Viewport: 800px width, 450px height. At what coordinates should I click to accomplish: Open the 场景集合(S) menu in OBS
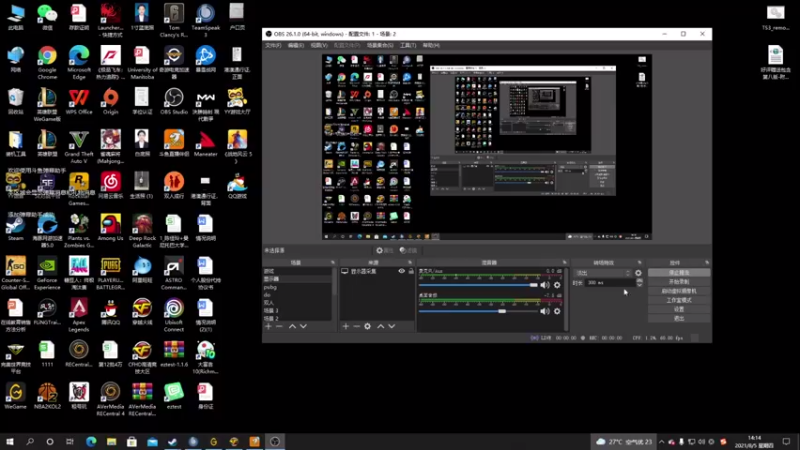[380, 45]
